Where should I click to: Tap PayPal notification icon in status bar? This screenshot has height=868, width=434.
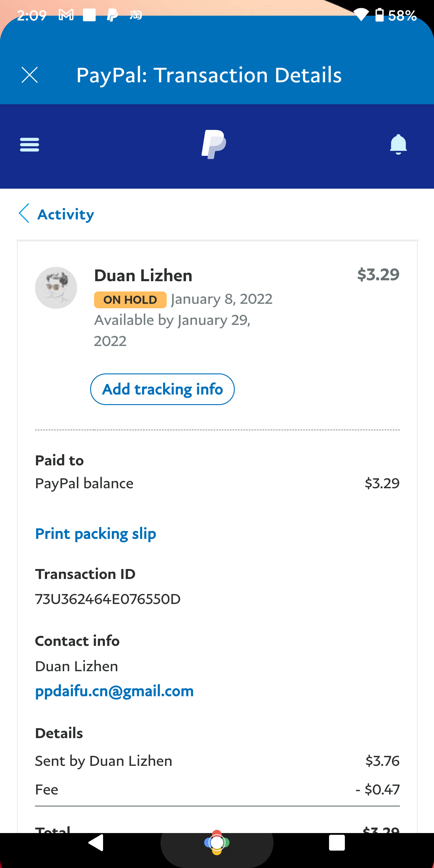(x=112, y=15)
